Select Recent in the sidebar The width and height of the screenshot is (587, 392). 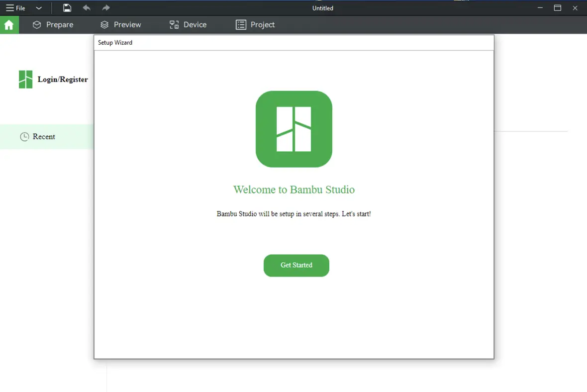pos(46,137)
